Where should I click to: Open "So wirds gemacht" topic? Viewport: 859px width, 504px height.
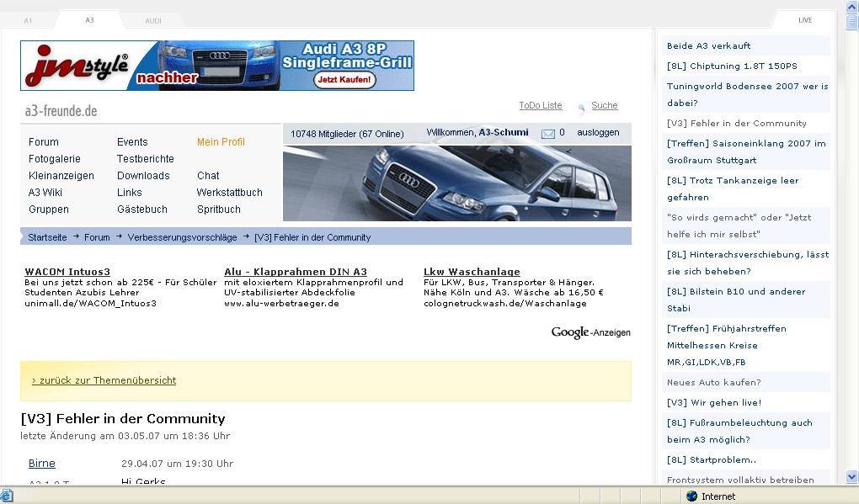739,225
